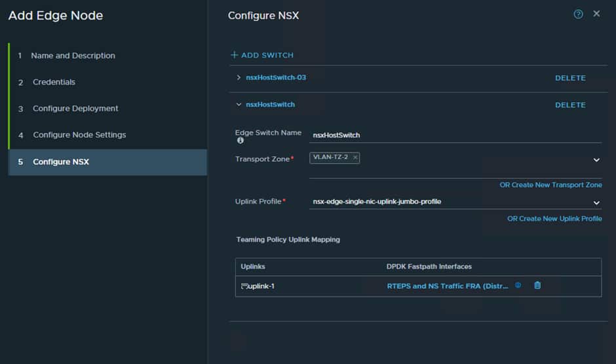
Task: Open RTEPS and NS Traffic FRA interface link
Action: [x=447, y=286]
